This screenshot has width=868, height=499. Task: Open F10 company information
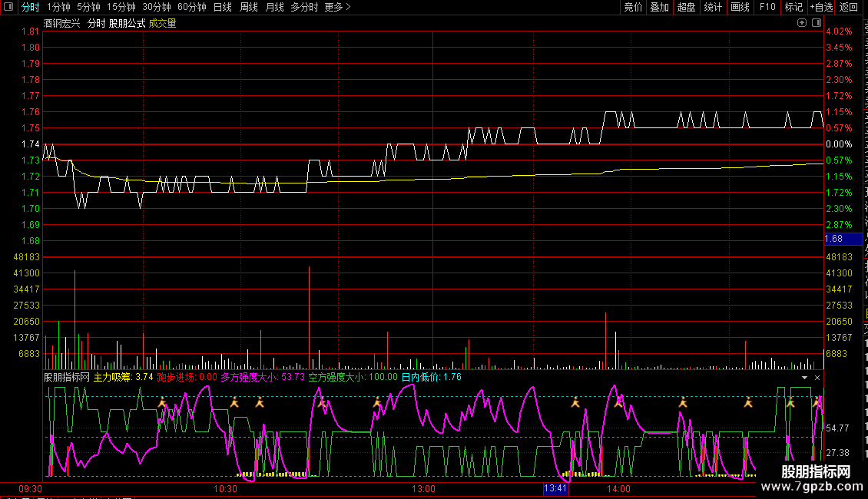point(767,7)
